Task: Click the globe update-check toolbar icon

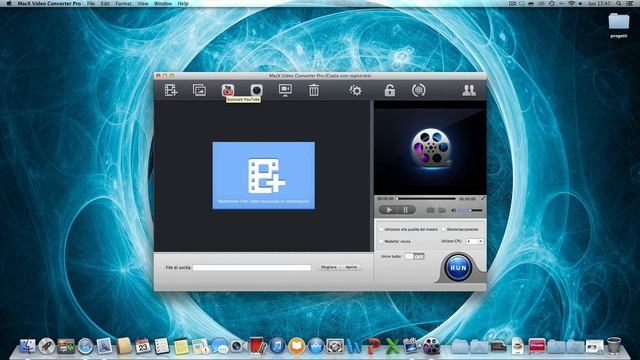Action: (418, 90)
